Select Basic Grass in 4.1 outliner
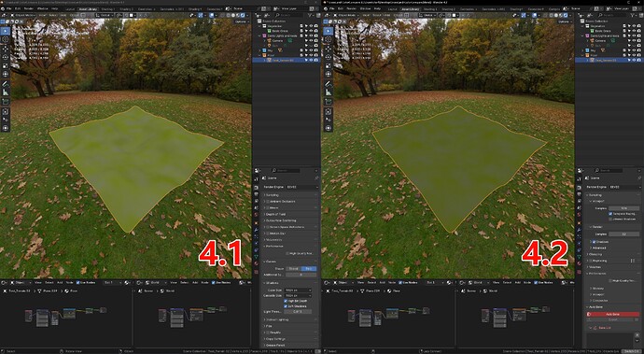644x354 pixels. pos(281,31)
